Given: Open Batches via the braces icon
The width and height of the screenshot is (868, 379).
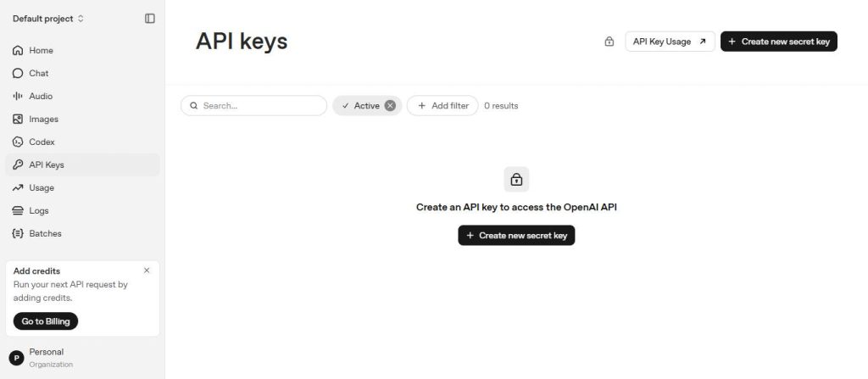Looking at the screenshot, I should click(x=18, y=233).
